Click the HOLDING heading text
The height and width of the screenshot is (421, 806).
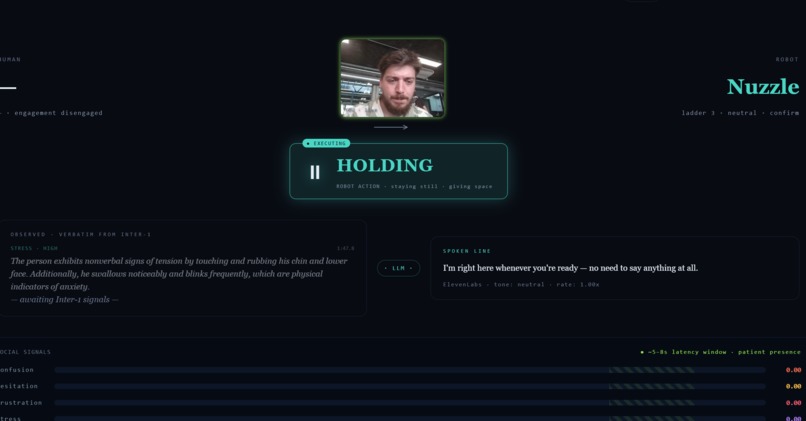point(384,166)
